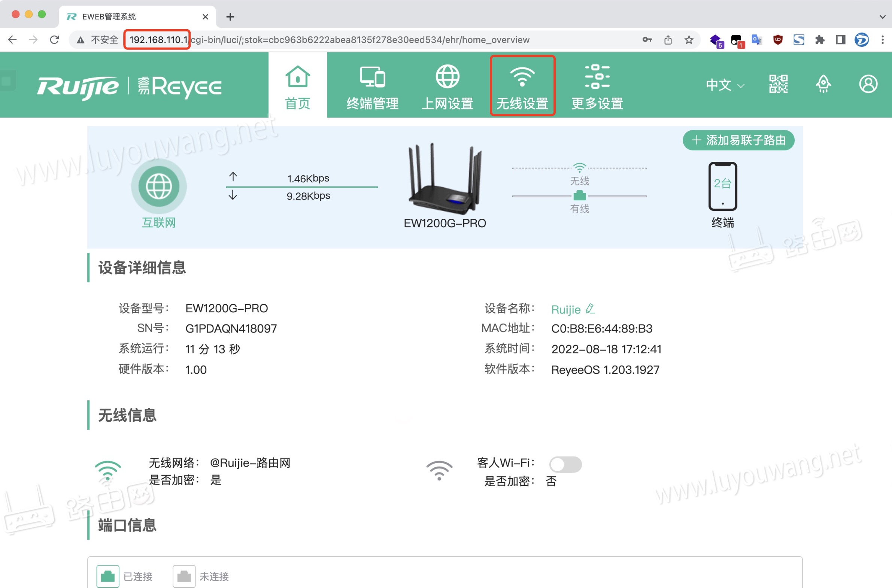Click the gray guest Wi-Fi icon

pyautogui.click(x=439, y=471)
